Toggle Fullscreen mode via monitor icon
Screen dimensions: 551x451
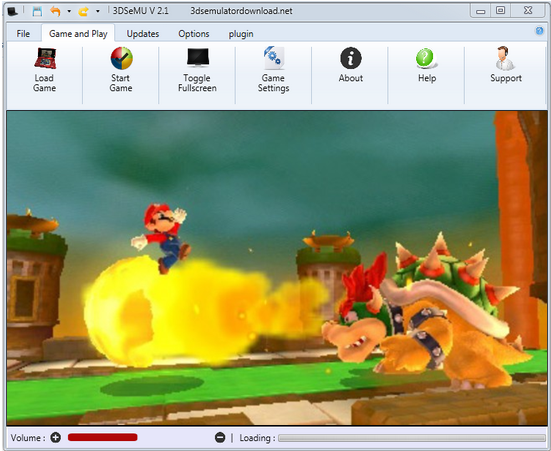click(198, 58)
